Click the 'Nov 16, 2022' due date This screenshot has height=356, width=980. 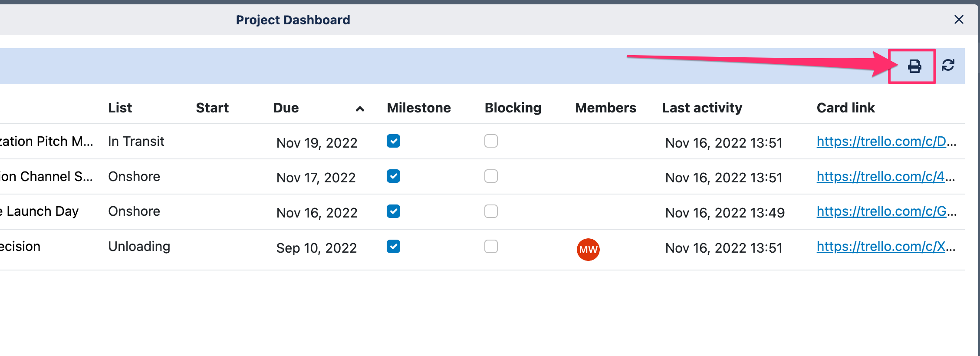[x=317, y=213]
